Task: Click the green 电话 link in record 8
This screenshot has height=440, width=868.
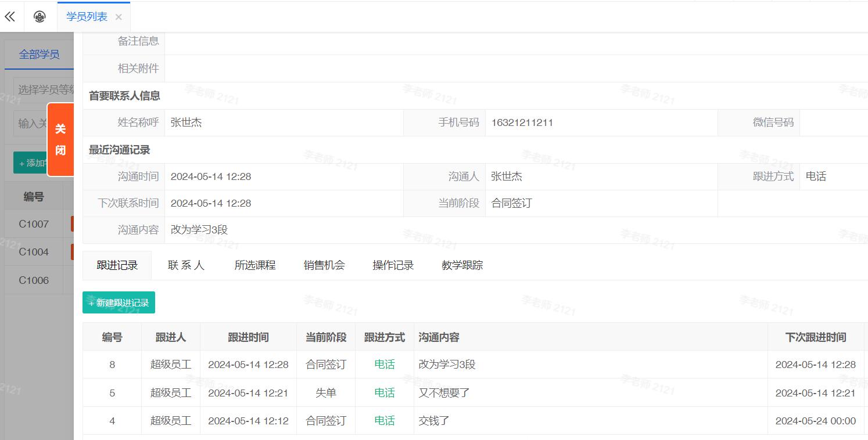Action: (x=384, y=365)
